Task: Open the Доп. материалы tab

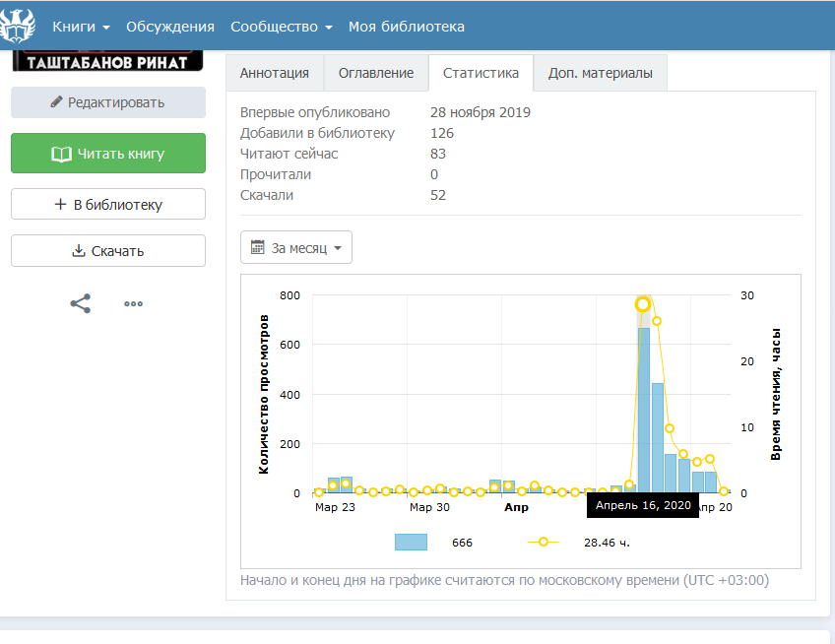Action: [x=600, y=73]
